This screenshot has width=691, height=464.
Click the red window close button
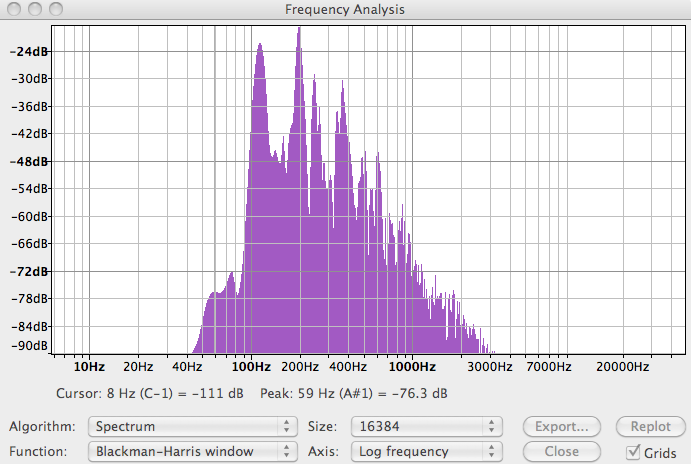(x=13, y=9)
